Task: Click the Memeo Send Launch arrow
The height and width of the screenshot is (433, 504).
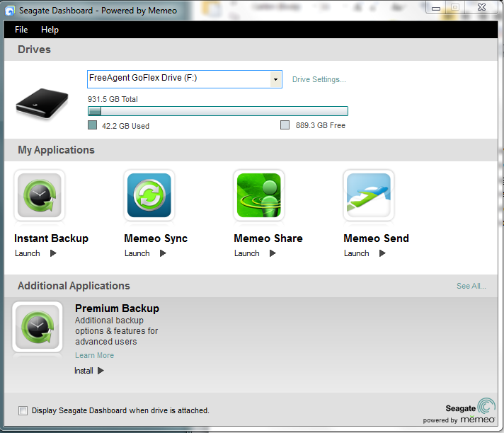Action: coord(382,253)
